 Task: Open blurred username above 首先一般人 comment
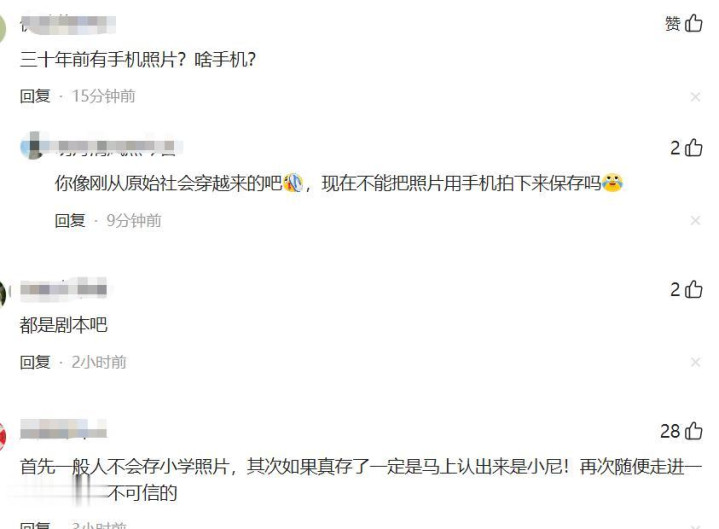[63, 430]
